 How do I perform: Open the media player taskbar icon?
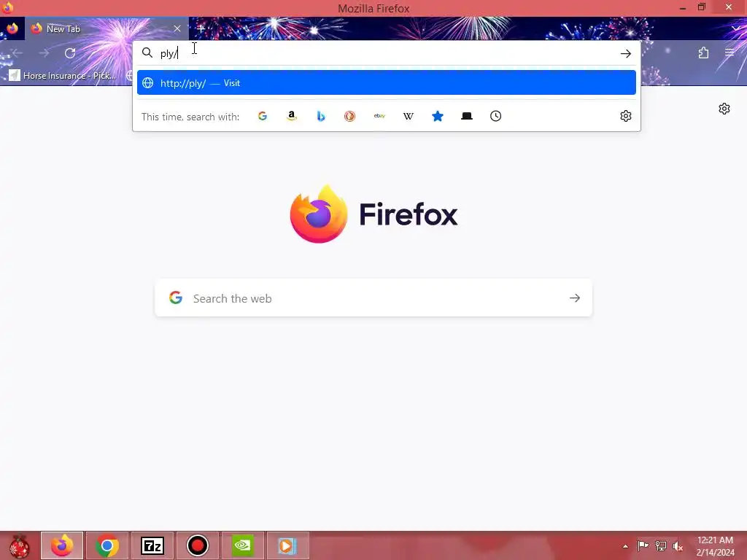[287, 545]
